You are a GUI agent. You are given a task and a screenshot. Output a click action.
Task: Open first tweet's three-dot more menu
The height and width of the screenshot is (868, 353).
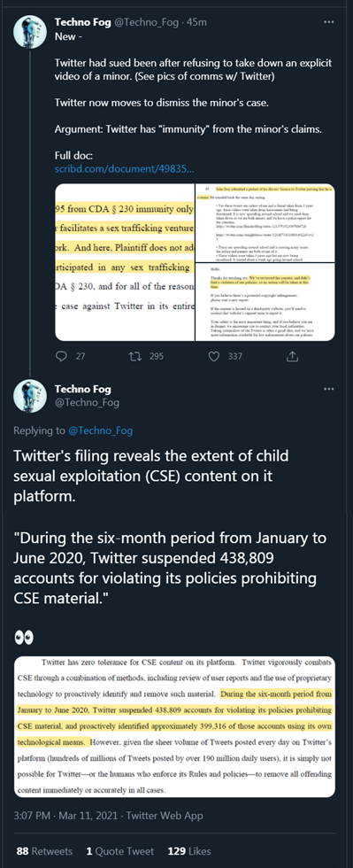click(x=328, y=22)
